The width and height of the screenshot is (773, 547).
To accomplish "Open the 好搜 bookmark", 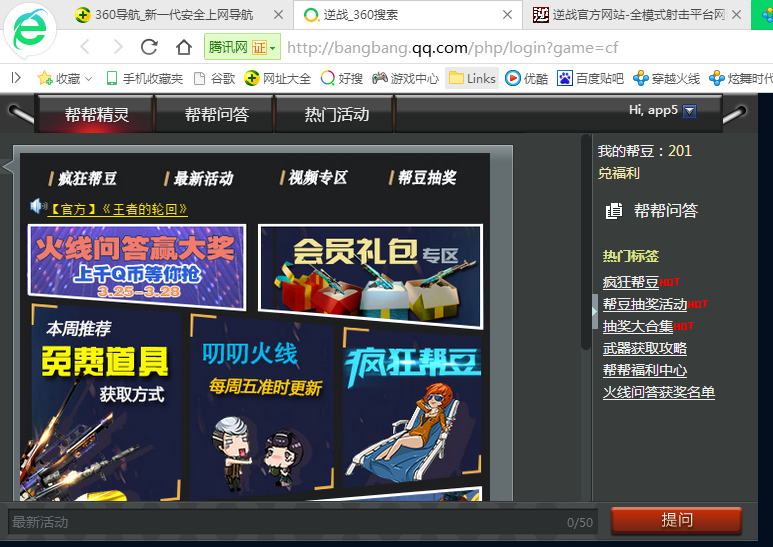I will pos(342,78).
